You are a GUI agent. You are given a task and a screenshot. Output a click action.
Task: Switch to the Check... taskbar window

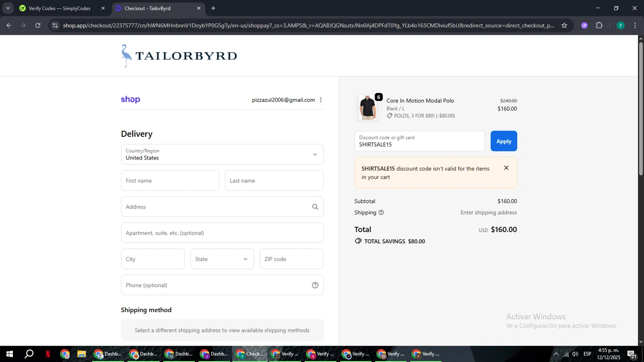250,354
